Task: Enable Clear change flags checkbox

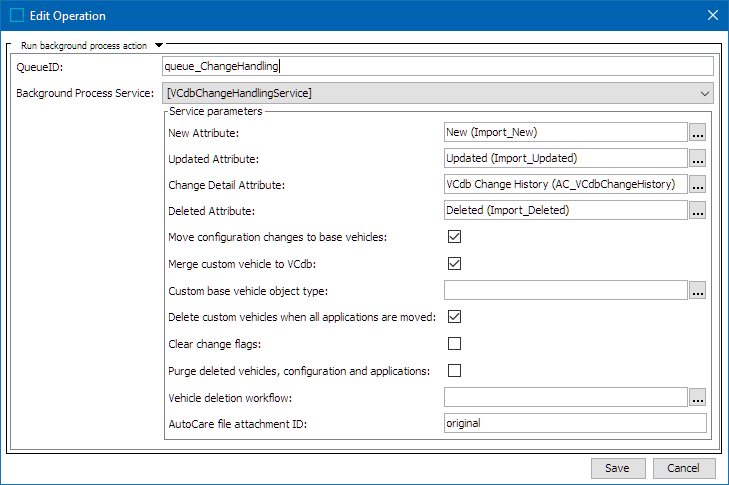Action: pyautogui.click(x=454, y=344)
